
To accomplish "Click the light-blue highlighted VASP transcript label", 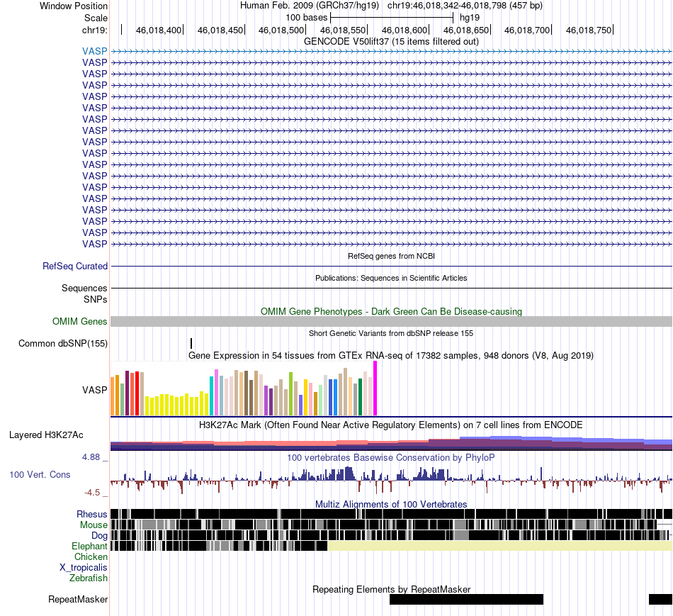I will tap(94, 51).
